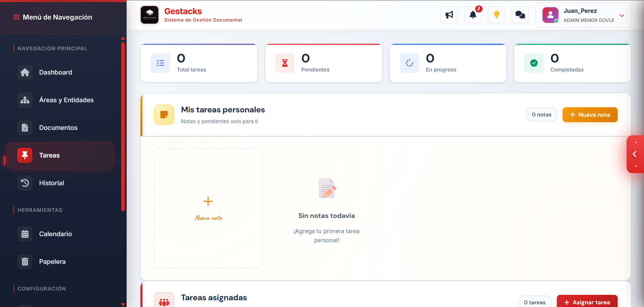Expand the user profile dropdown chevron
Image resolution: width=644 pixels, height=307 pixels.
pos(622,16)
